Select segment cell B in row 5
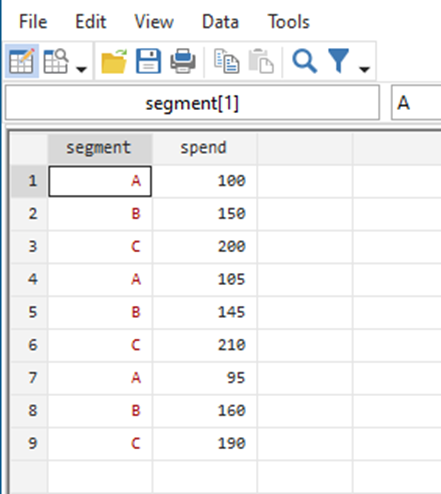 point(100,312)
